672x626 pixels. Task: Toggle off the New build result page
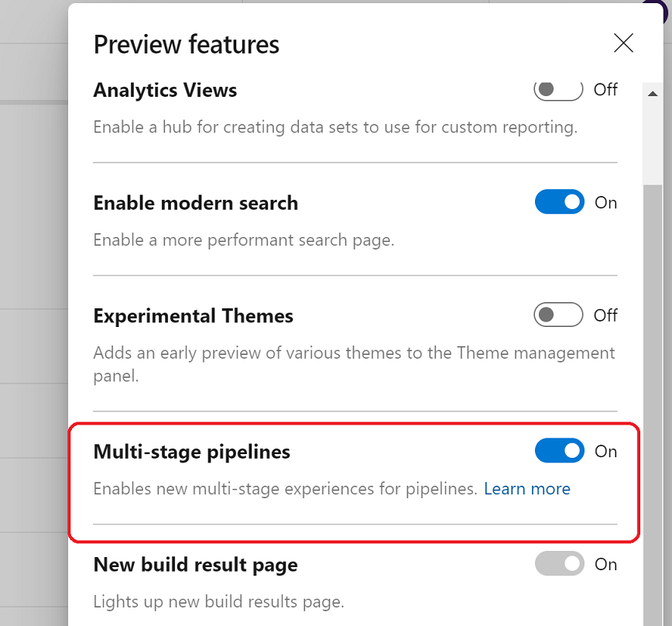559,564
